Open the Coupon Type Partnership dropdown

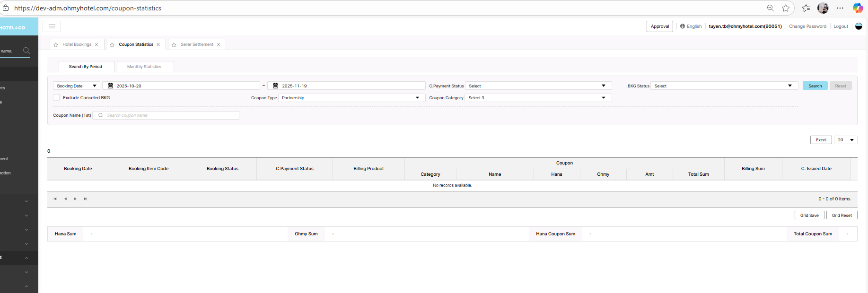pyautogui.click(x=350, y=98)
